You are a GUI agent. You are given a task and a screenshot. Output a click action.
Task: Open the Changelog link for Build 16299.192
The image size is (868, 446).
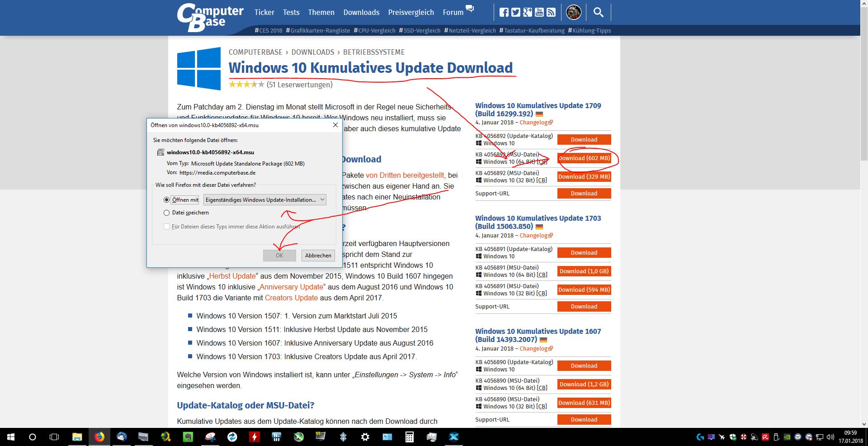(x=536, y=123)
